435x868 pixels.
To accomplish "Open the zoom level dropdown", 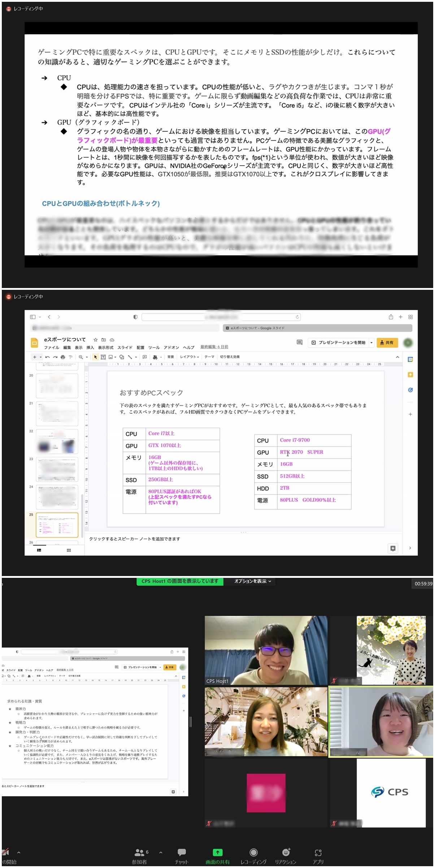I will [x=87, y=357].
